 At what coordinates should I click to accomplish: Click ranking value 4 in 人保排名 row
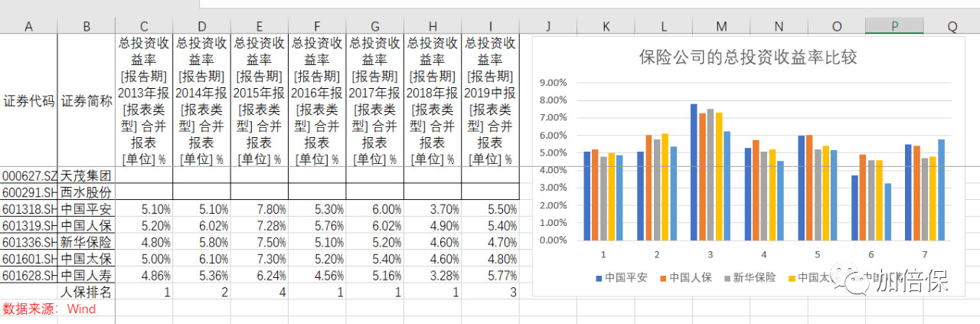260,292
